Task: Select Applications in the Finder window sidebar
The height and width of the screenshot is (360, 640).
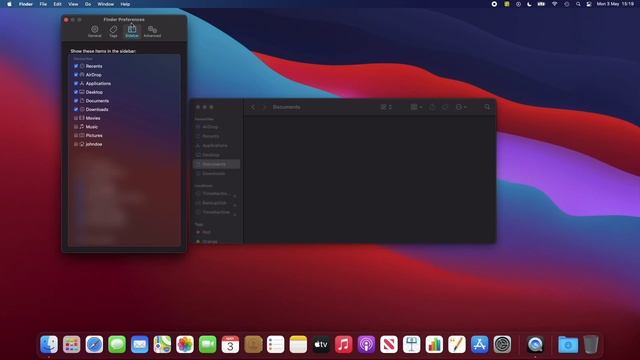Action: point(216,146)
